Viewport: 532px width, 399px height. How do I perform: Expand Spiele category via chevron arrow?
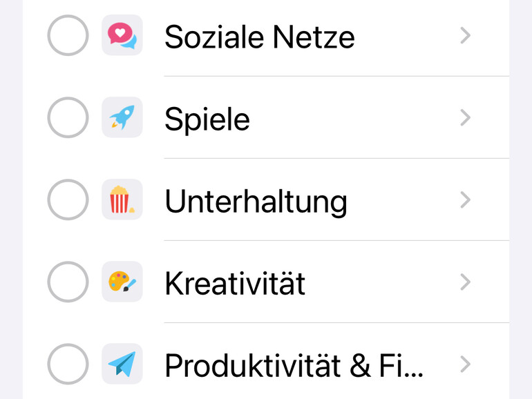point(466,117)
